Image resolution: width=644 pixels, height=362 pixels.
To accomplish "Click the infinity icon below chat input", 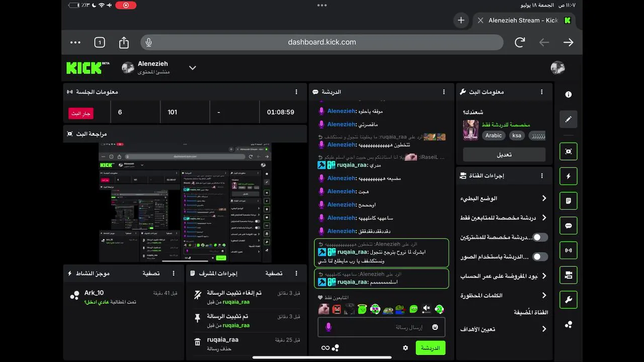I will [325, 348].
